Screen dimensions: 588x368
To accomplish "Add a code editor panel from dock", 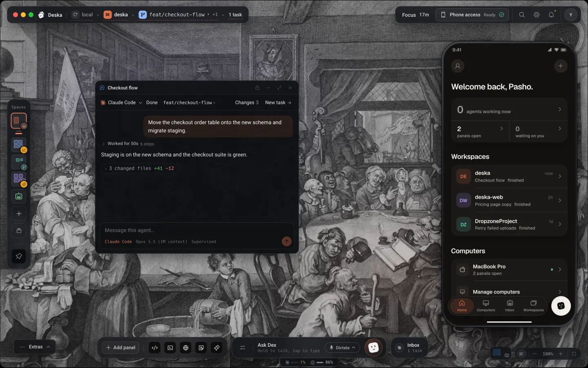I will point(155,348).
